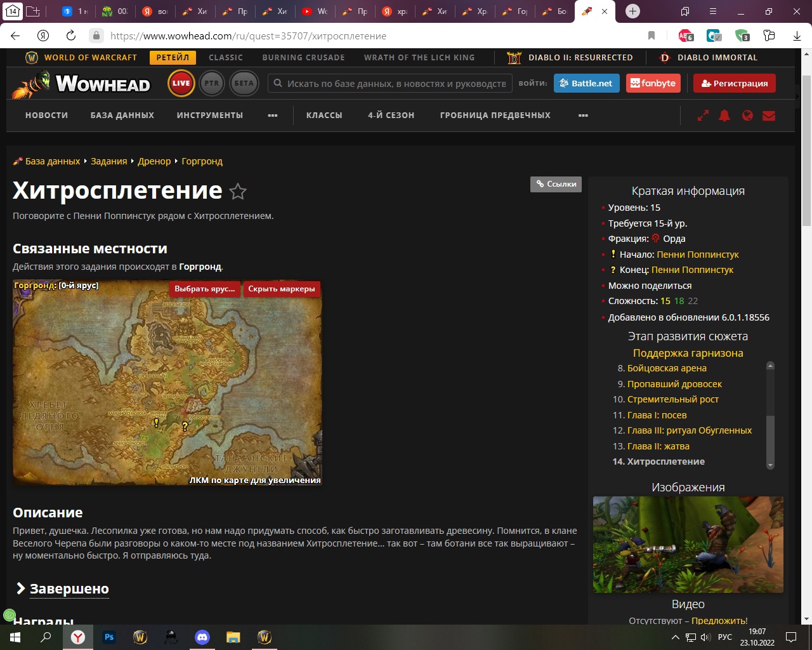Open the Выбрать ярус map dropdown
Screen dimensions: 812x650
pos(204,289)
